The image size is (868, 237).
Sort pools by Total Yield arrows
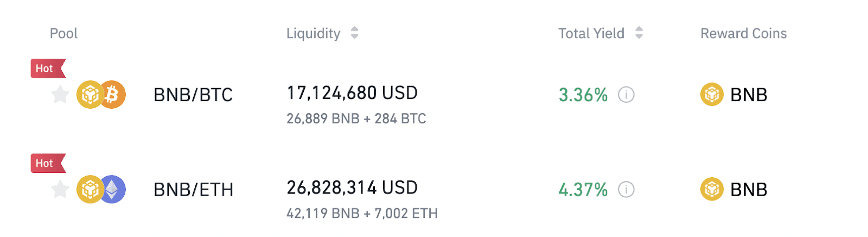pos(639,33)
